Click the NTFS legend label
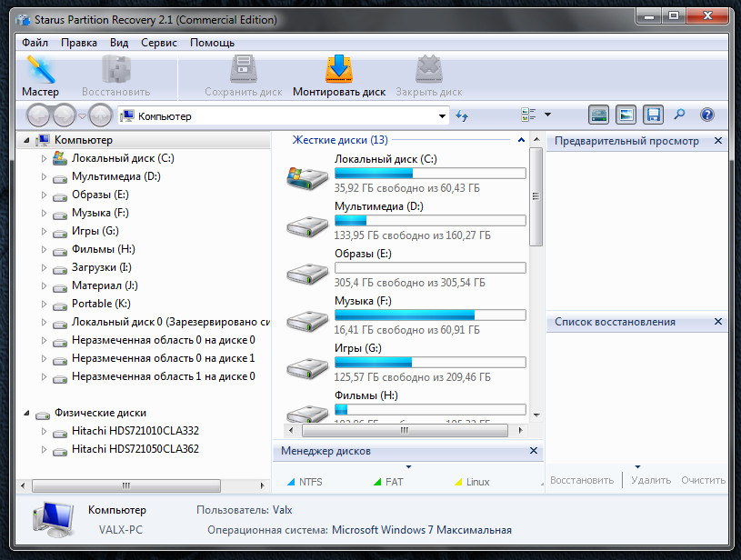Screen dimensions: 741x560 310,482
